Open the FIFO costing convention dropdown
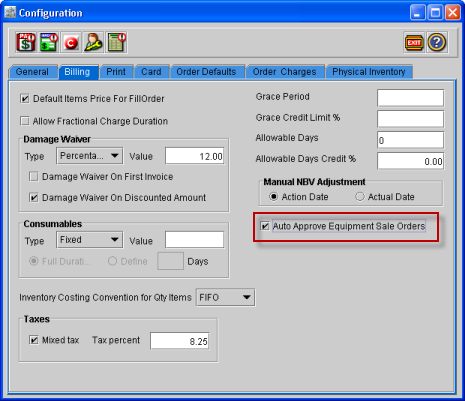The height and width of the screenshot is (401, 465). click(x=225, y=297)
